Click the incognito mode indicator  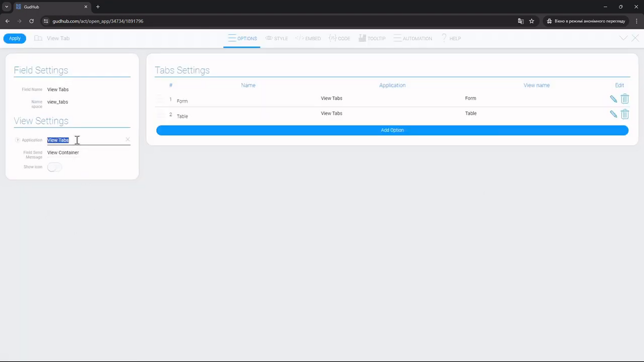click(586, 21)
